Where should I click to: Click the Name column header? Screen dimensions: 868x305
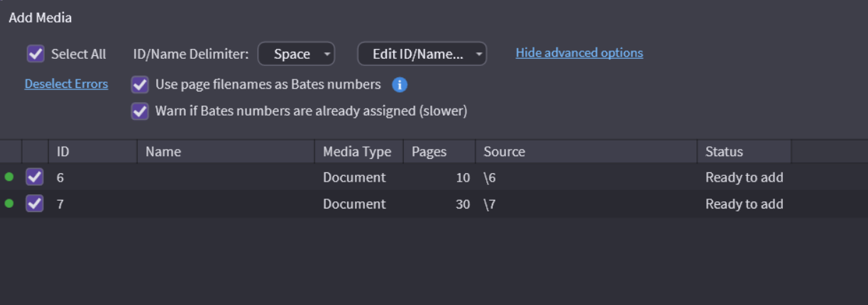coord(225,152)
